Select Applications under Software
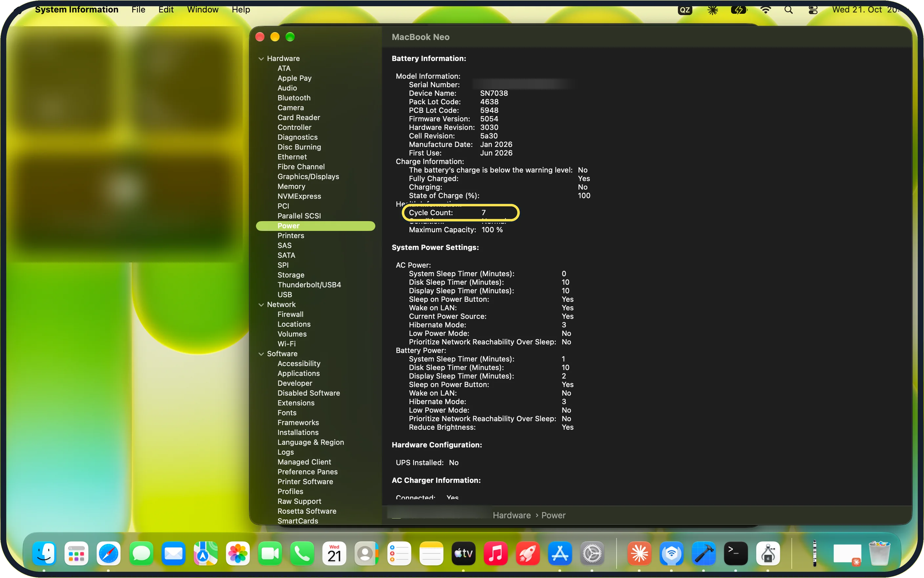Screen dimensions: 924x578 coord(298,374)
